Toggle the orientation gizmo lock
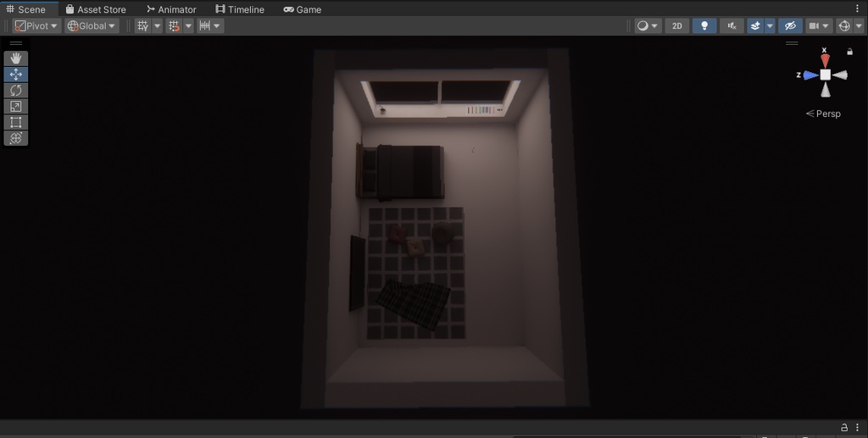The width and height of the screenshot is (868, 438). tap(849, 52)
